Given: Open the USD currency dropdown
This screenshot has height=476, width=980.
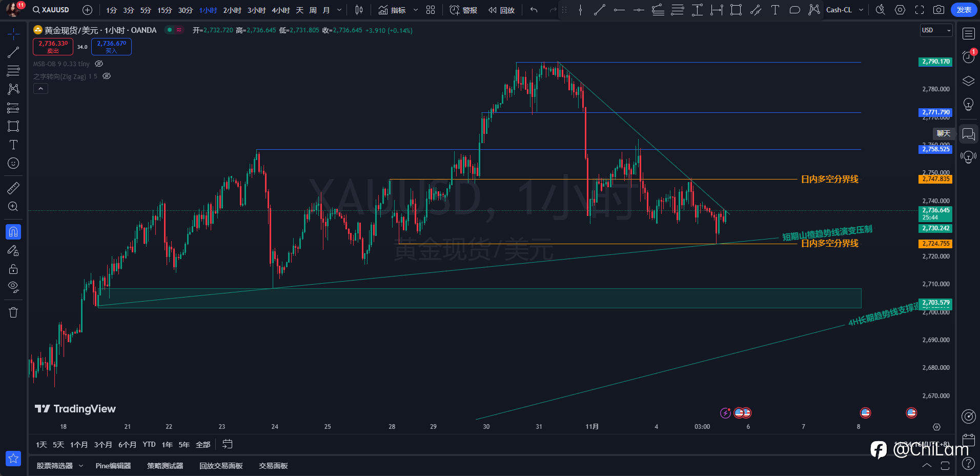Looking at the screenshot, I should coord(936,30).
